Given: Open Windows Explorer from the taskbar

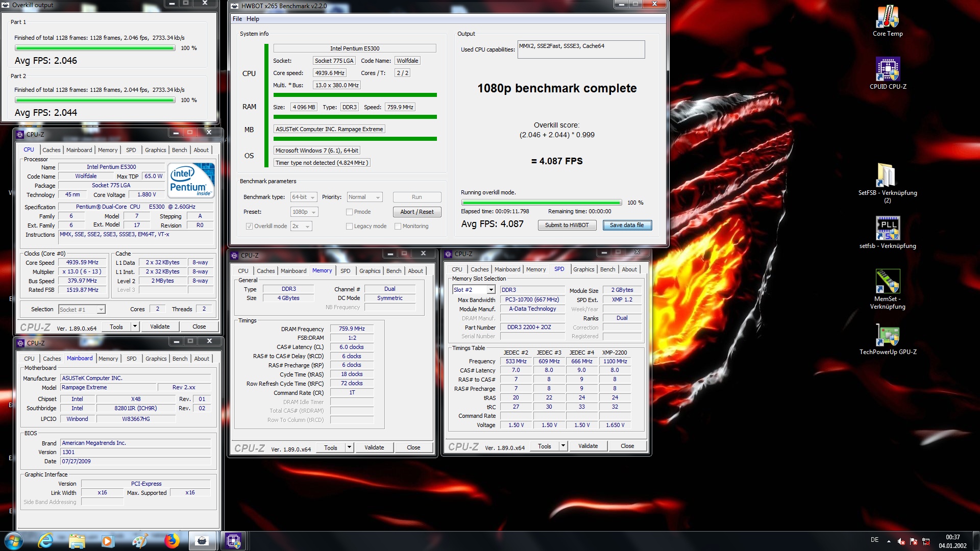Looking at the screenshot, I should pos(77,541).
